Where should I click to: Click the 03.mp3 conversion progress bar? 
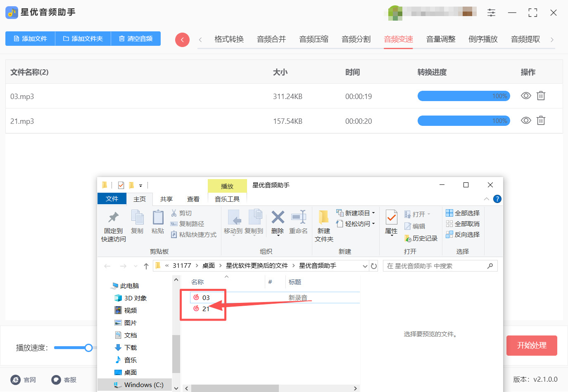(x=464, y=96)
